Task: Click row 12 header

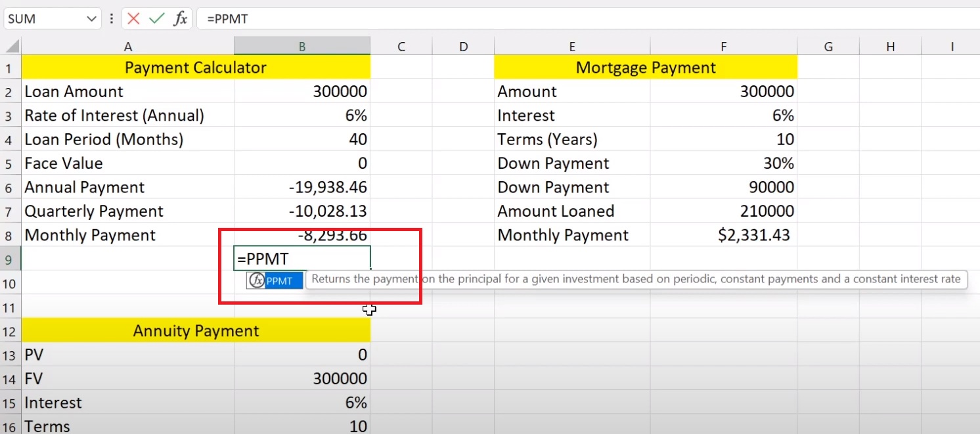Action: click(9, 331)
